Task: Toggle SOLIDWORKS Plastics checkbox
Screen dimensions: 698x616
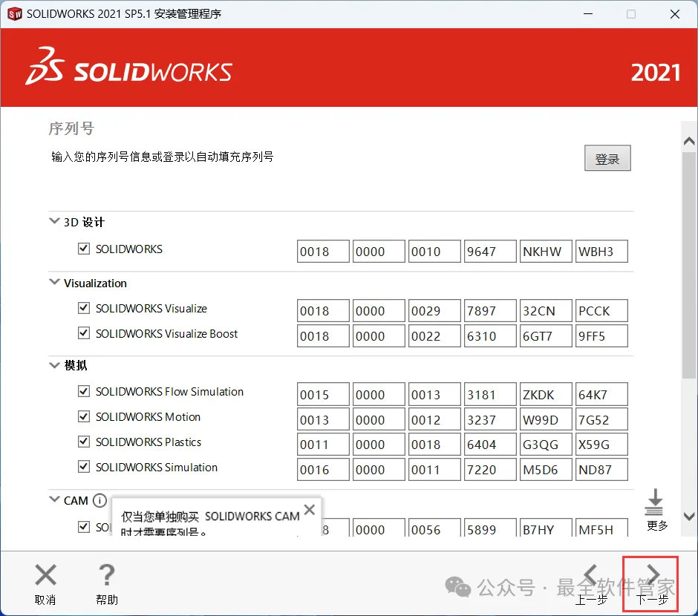Action: [84, 441]
